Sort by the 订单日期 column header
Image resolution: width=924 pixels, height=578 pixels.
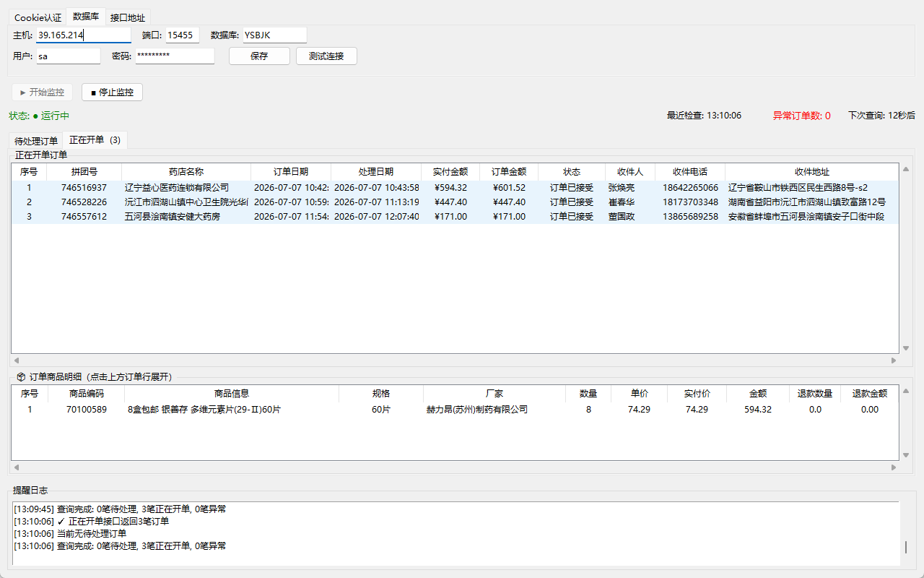(x=291, y=172)
